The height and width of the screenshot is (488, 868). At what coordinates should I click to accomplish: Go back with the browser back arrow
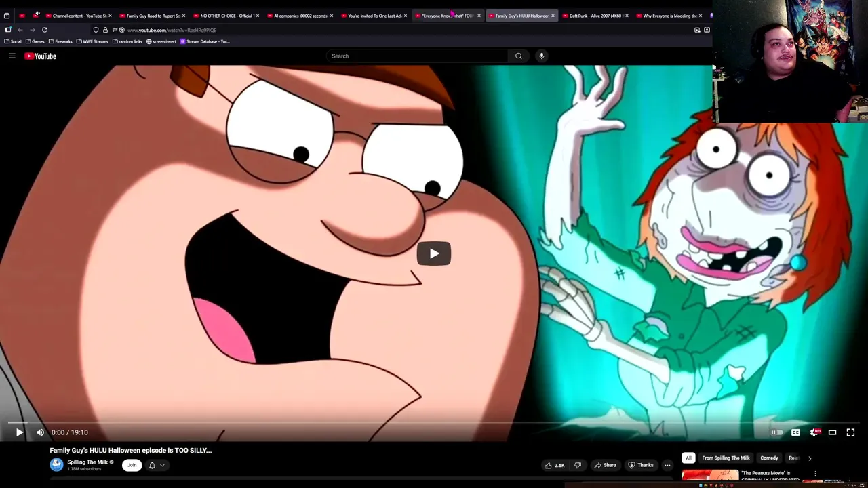coord(20,30)
